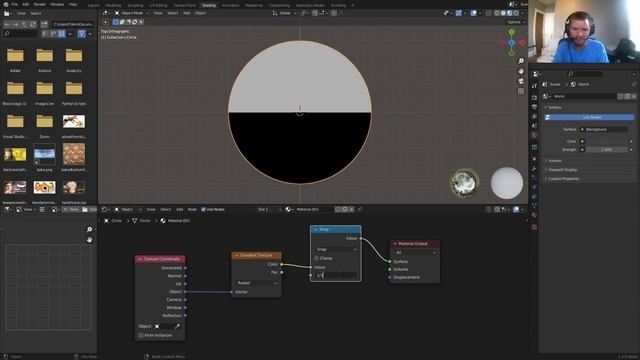Open the Radial gradient type dropdown
Viewport: 640px width, 360px height.
257,283
